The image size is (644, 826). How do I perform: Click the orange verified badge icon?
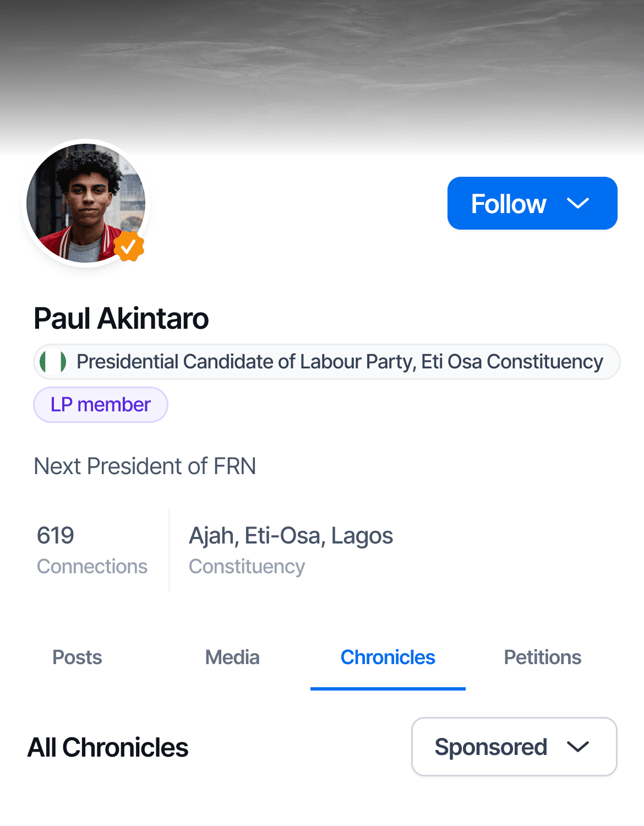(x=129, y=246)
